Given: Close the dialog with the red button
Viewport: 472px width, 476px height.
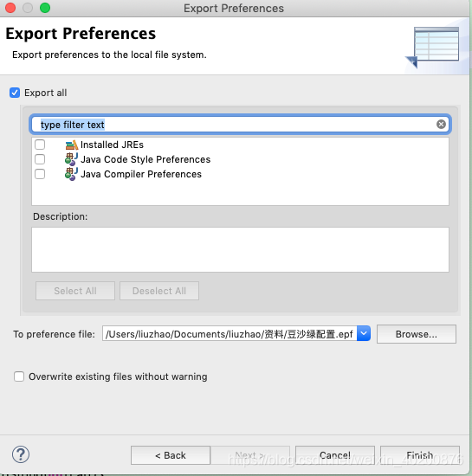Looking at the screenshot, I should (x=10, y=8).
